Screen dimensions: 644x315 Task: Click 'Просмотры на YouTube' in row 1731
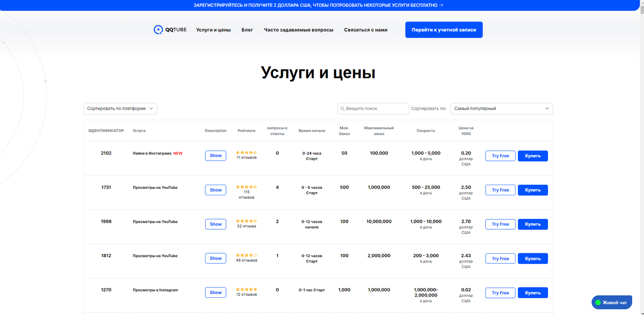click(x=155, y=187)
